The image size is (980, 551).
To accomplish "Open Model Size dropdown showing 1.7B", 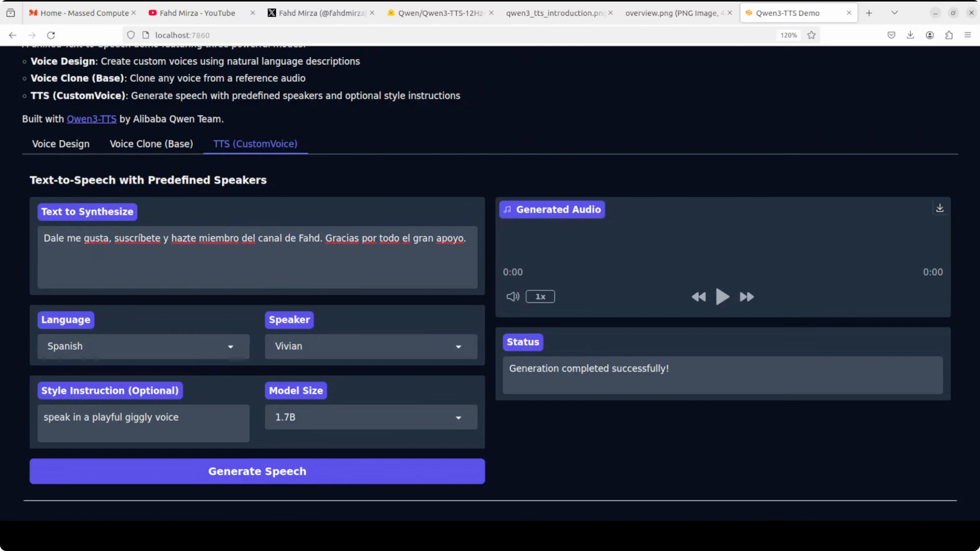I will tap(370, 417).
